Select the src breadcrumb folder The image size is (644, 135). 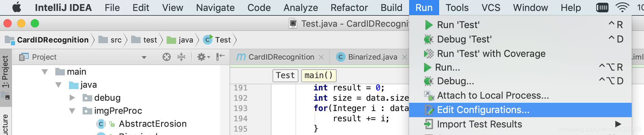(110, 40)
